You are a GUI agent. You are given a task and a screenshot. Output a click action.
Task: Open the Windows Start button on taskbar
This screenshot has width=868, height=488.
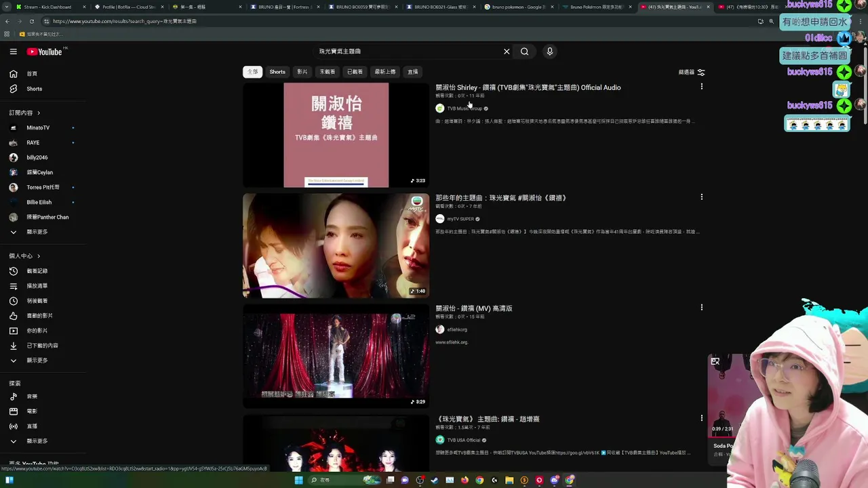pyautogui.click(x=298, y=480)
